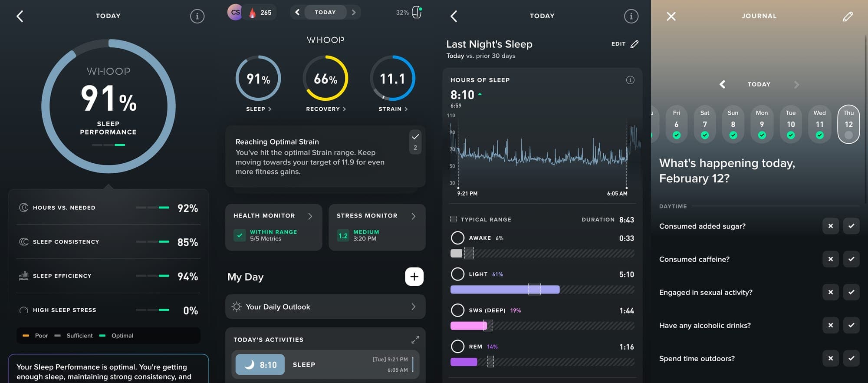
Task: Expand the Health Monitor card
Action: 310,216
